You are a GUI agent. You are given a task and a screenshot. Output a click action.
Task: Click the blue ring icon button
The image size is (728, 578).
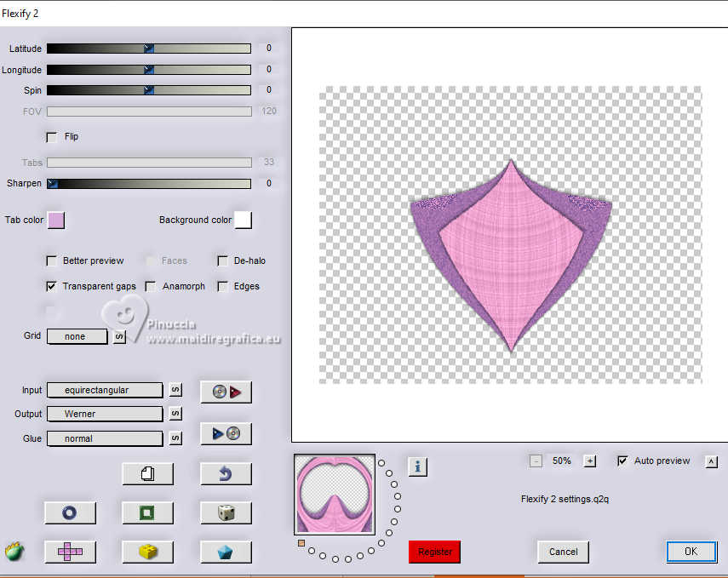[70, 513]
